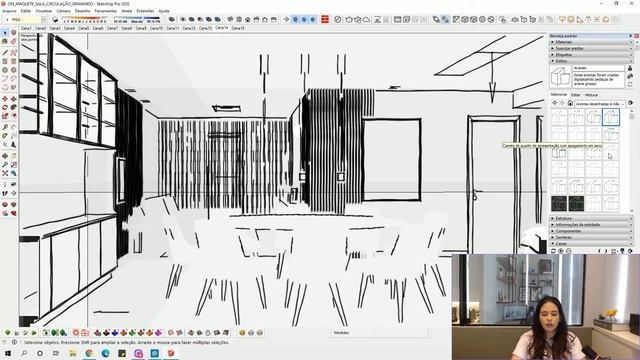The image size is (640, 360).
Task: Activate the Zoom magnifier tool
Action: (5, 164)
